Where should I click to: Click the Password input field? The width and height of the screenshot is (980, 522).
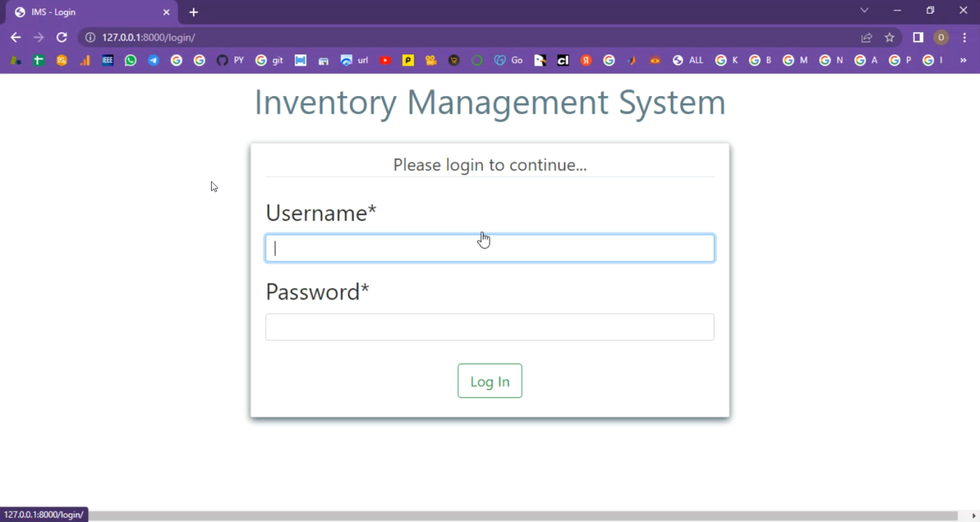pos(489,327)
